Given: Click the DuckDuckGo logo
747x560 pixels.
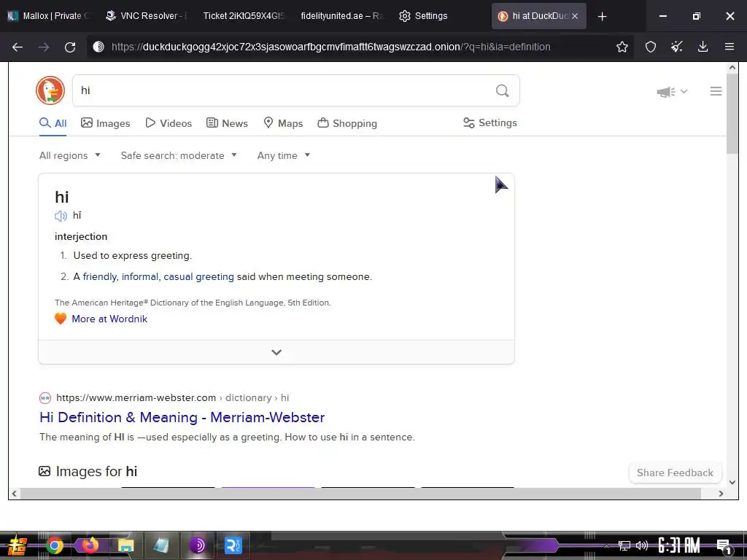Looking at the screenshot, I should (50, 90).
